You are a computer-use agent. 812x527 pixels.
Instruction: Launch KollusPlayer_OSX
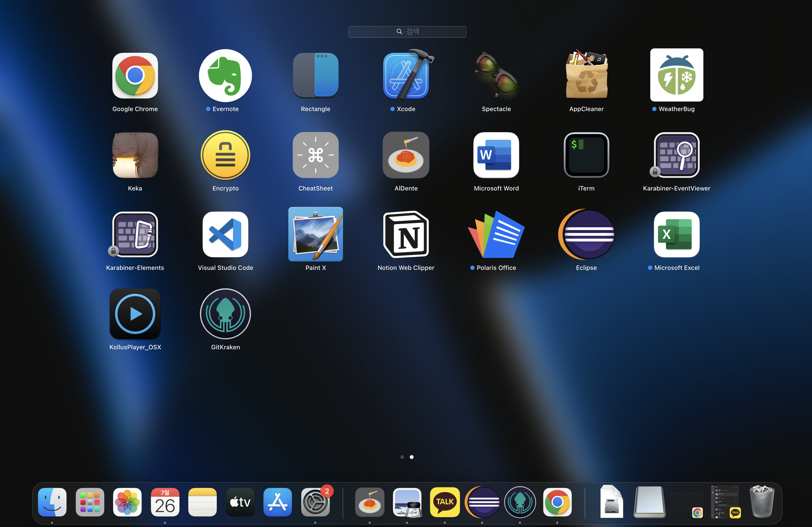click(x=135, y=314)
